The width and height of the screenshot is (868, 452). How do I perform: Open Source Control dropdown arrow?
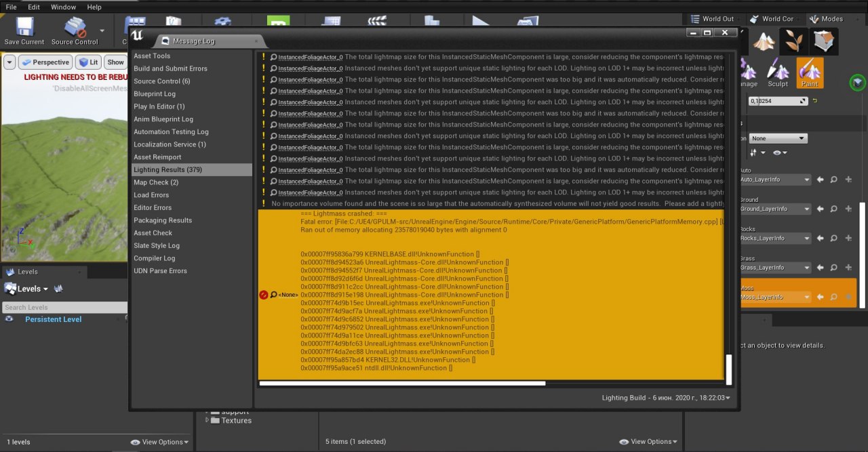pyautogui.click(x=102, y=30)
